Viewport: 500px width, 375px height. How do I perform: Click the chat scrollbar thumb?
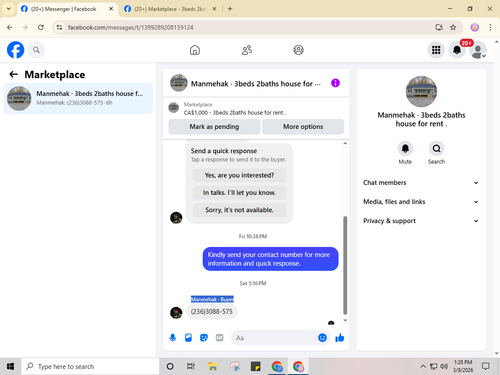pos(345,265)
